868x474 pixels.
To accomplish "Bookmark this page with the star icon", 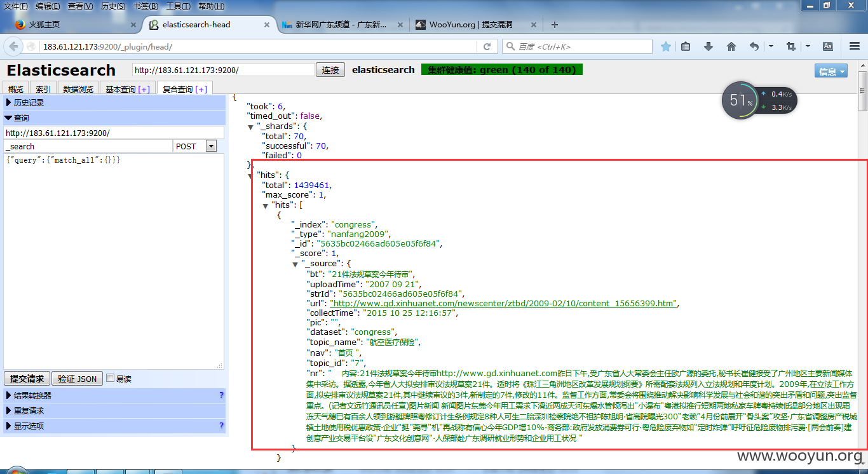I will pyautogui.click(x=666, y=46).
